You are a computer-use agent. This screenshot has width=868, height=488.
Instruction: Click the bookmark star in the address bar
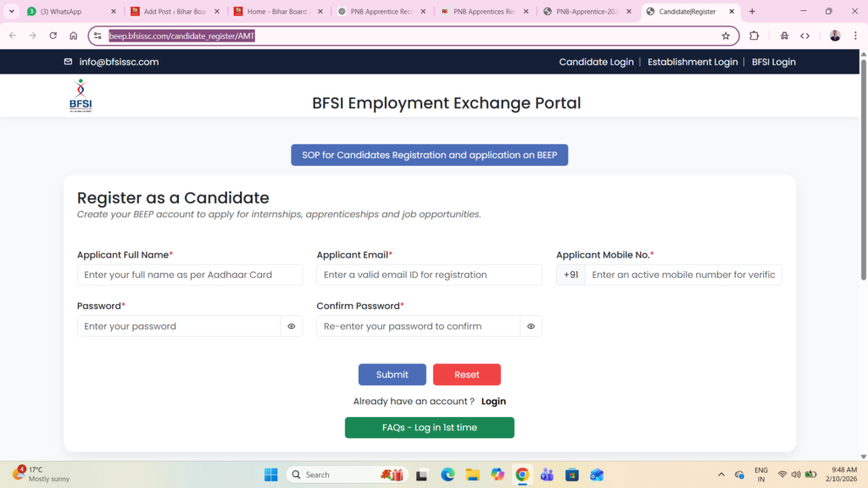coord(726,37)
